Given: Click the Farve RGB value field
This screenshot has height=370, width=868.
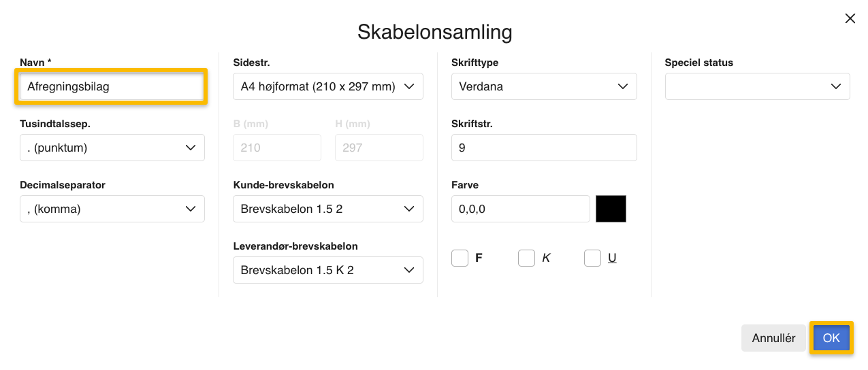Looking at the screenshot, I should tap(521, 209).
